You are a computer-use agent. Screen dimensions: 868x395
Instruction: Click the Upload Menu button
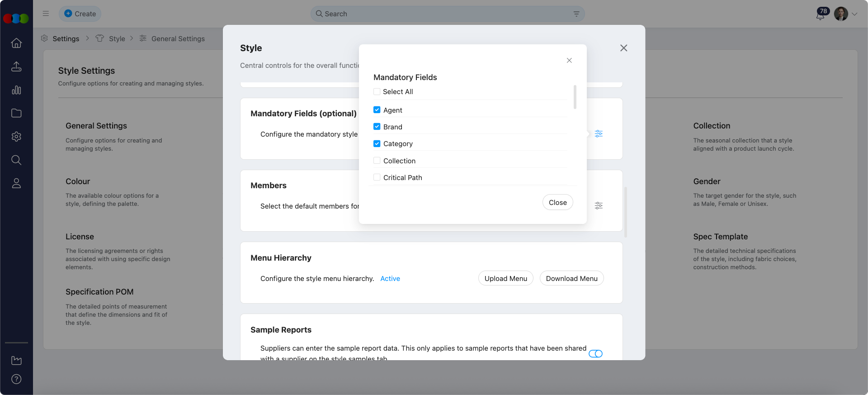(x=505, y=279)
